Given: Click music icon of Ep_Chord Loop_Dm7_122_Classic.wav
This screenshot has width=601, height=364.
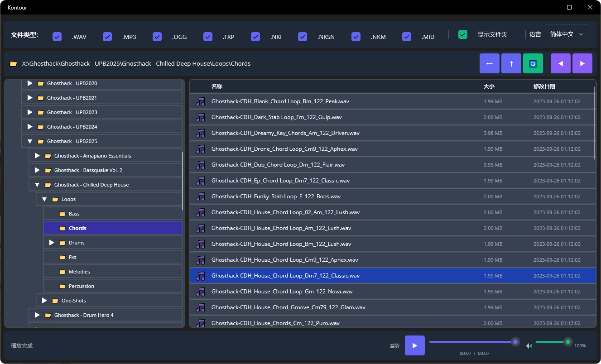Looking at the screenshot, I should (200, 181).
